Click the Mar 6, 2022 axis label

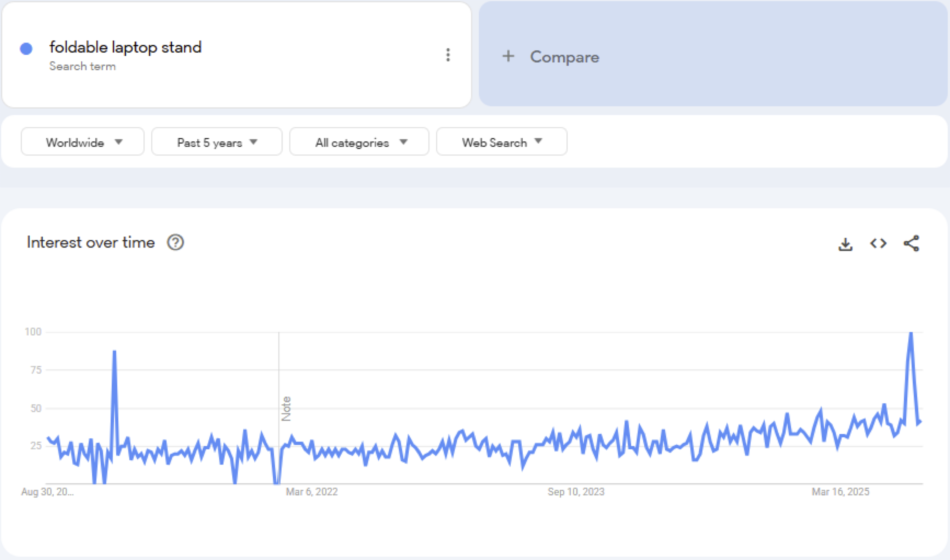point(312,492)
